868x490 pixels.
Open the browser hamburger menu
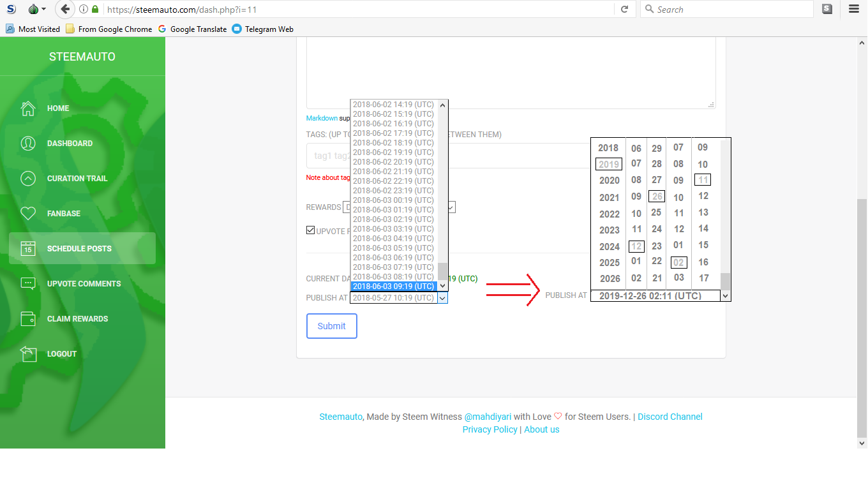(x=854, y=10)
